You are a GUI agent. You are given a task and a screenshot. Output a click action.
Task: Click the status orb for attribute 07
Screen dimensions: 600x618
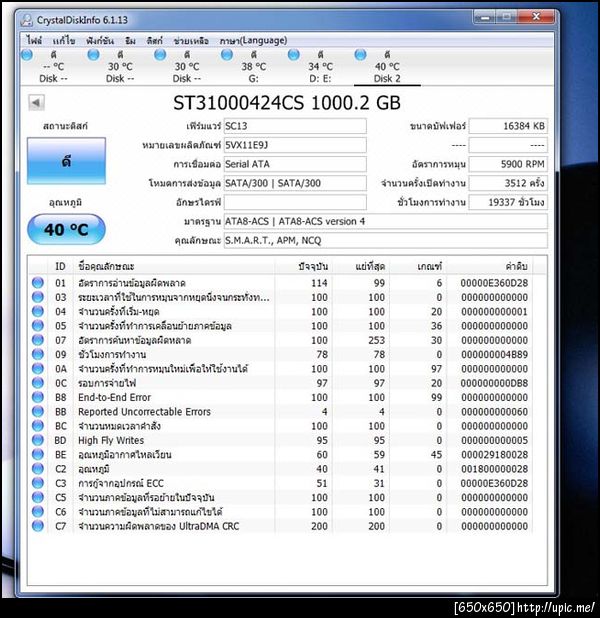click(38, 340)
